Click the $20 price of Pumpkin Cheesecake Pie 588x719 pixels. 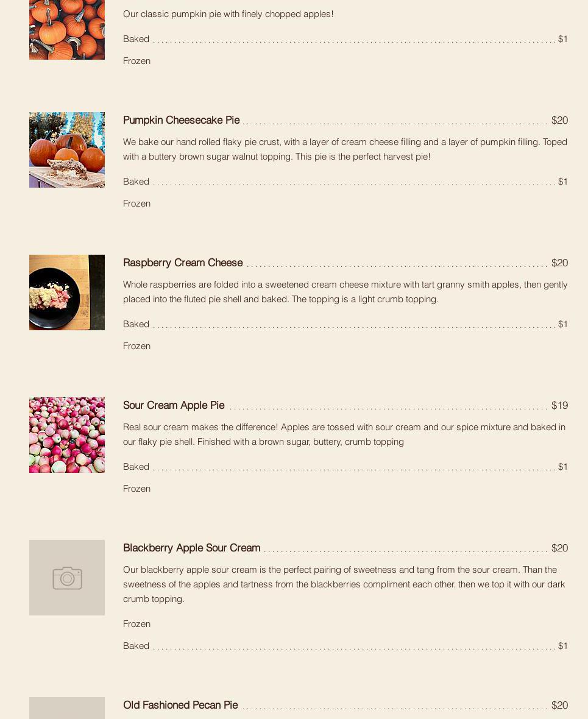coord(559,120)
